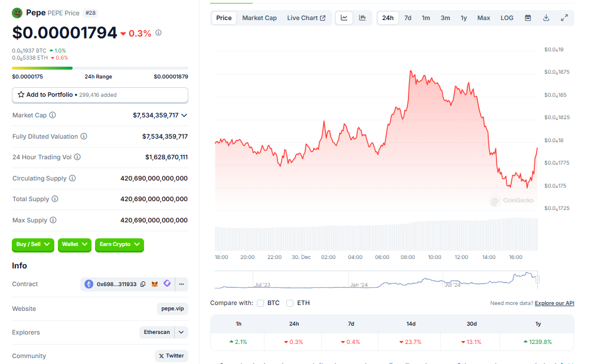Enable the ETH comparison checkbox
This screenshot has height=364, width=601.
click(289, 303)
